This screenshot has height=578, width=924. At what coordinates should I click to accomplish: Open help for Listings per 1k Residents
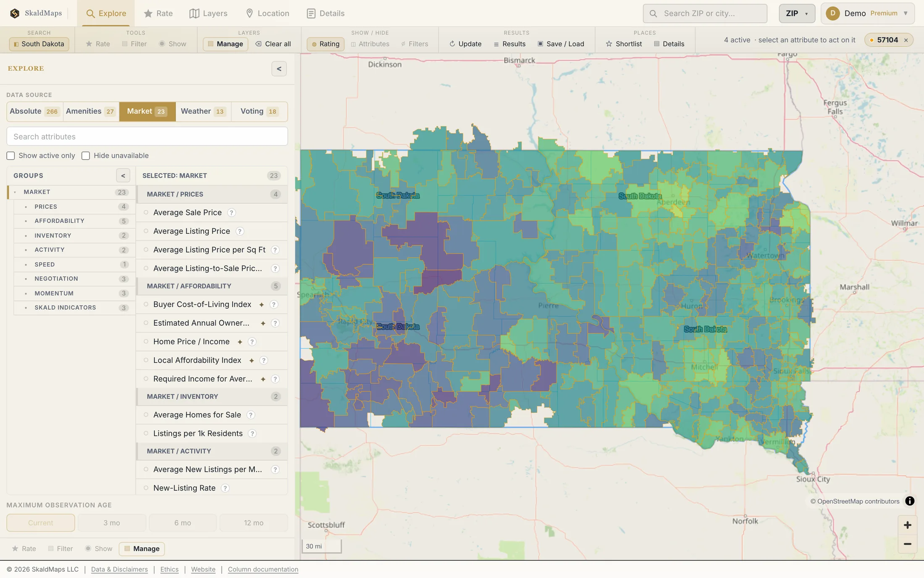click(252, 434)
